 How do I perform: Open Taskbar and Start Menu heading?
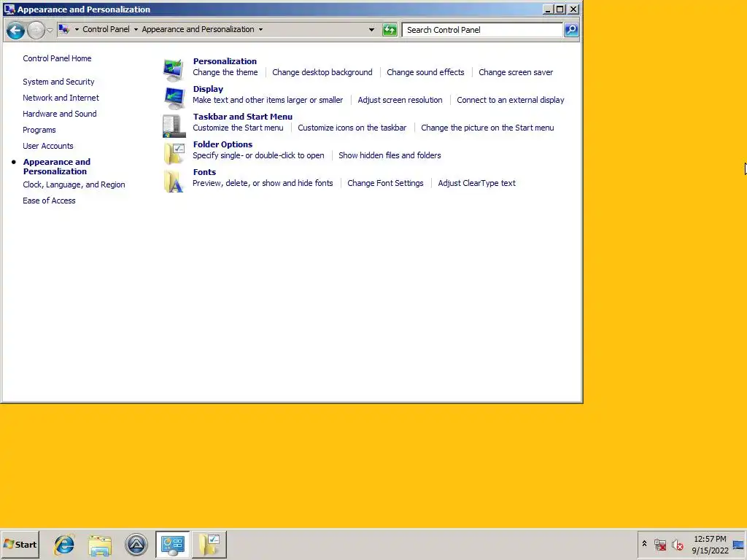[x=243, y=117]
